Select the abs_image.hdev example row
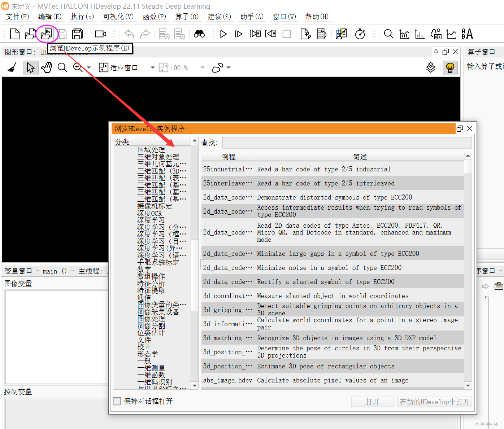The width and height of the screenshot is (504, 429). tap(333, 380)
